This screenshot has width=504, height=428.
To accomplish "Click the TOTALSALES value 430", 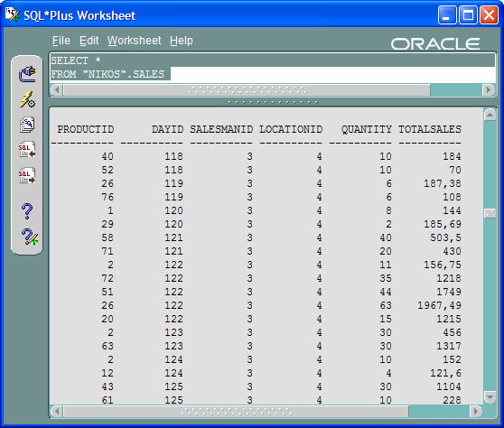I will tap(452, 251).
